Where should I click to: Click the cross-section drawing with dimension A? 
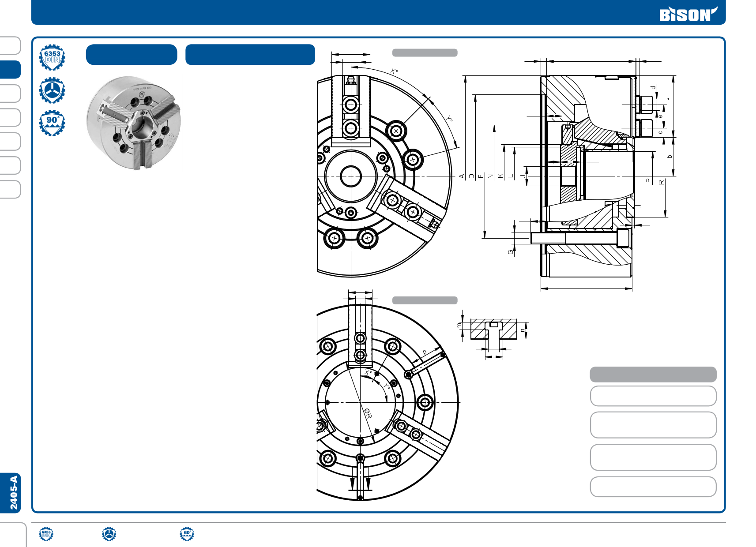587,176
